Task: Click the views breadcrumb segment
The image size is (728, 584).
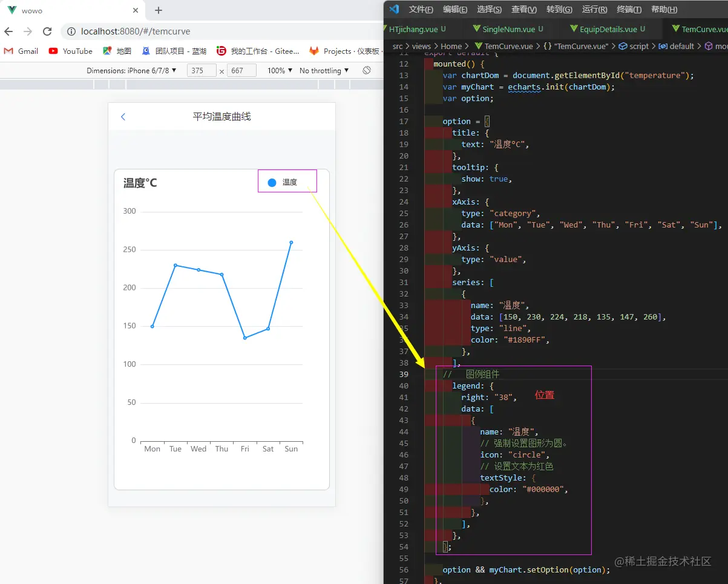Action: pos(421,46)
